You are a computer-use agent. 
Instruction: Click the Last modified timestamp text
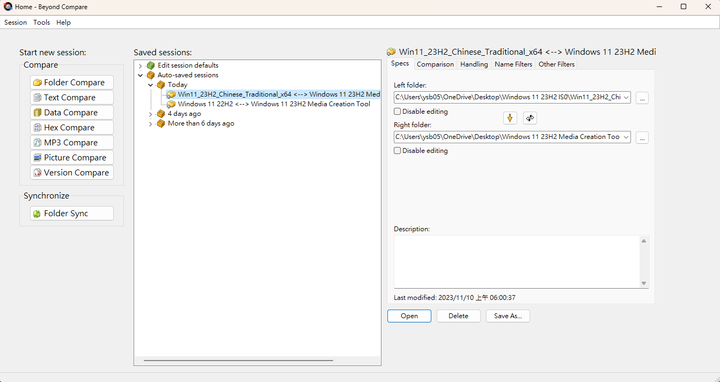(455, 298)
